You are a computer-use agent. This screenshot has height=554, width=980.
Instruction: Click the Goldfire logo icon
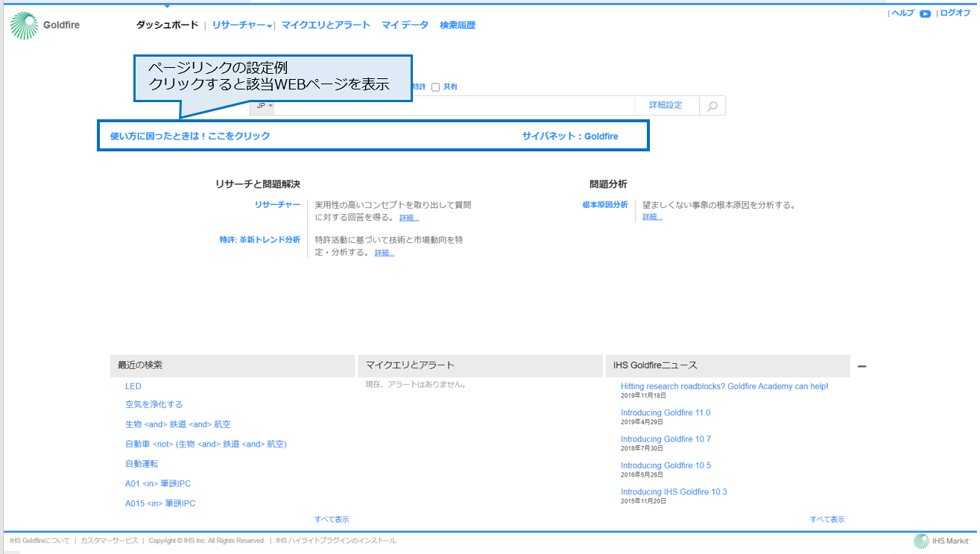24,25
